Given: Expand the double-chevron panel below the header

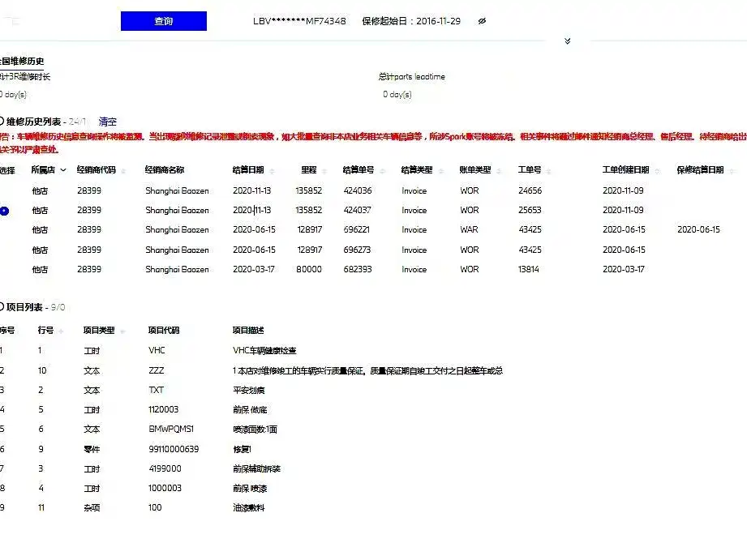Looking at the screenshot, I should [x=568, y=41].
